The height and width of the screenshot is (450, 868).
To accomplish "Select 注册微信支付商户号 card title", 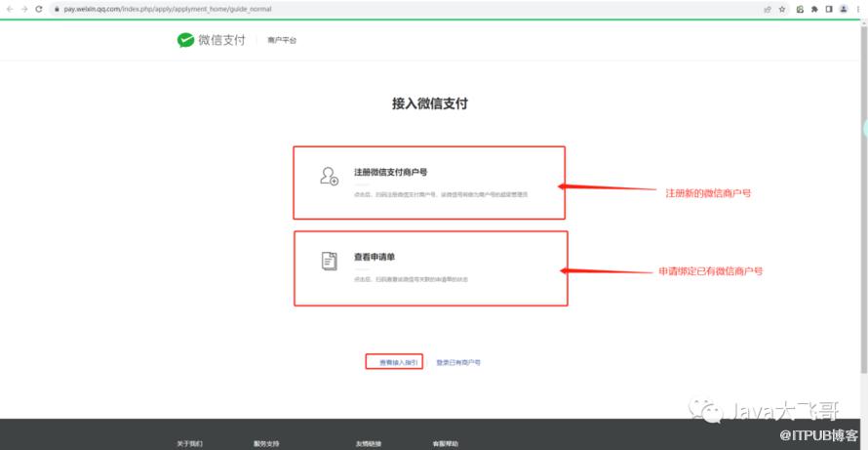I will click(390, 173).
